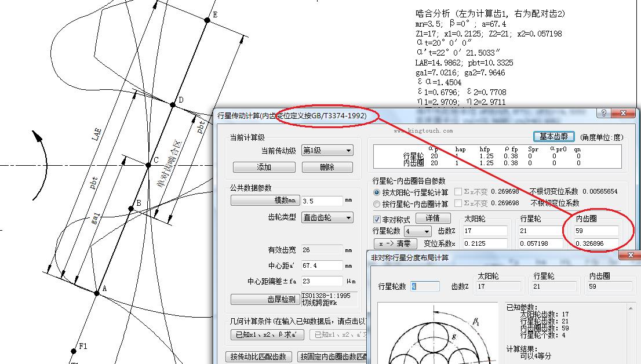
Task: Open the 齿轮类型 dropdown showing 直齿齿轮
Action: click(x=327, y=217)
